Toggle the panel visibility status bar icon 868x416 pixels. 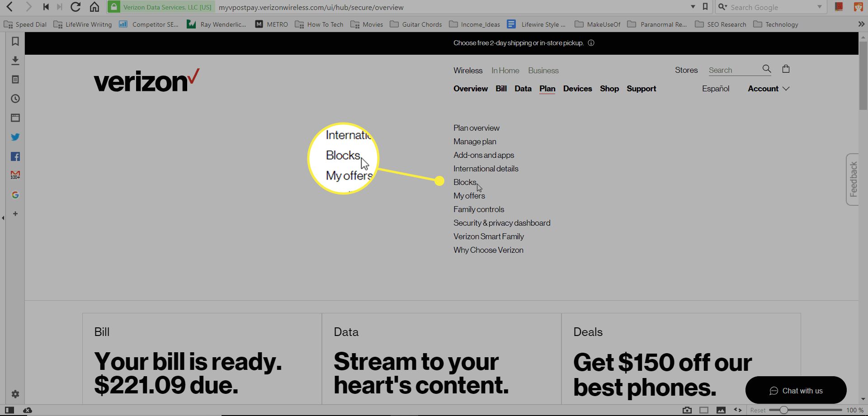[9, 410]
